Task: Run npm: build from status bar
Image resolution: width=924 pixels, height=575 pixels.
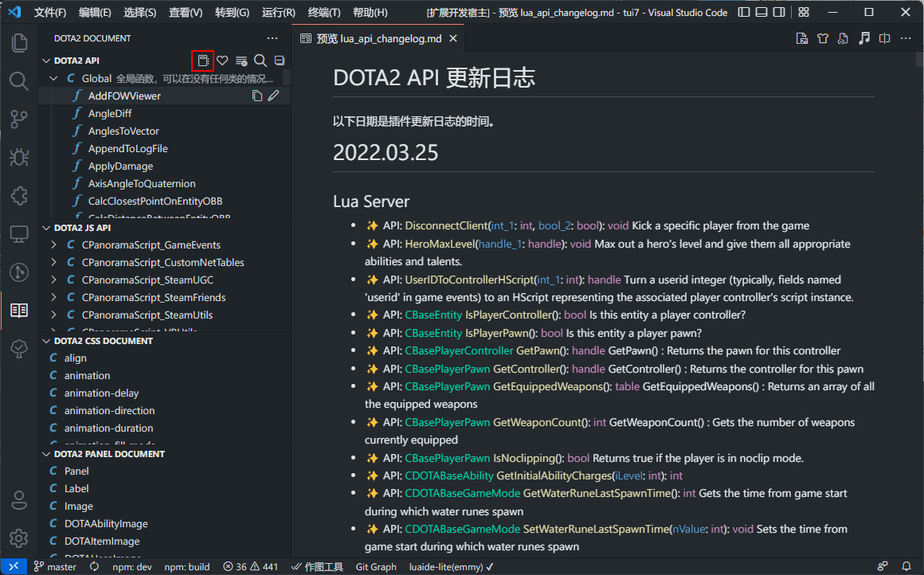Action: tap(187, 567)
